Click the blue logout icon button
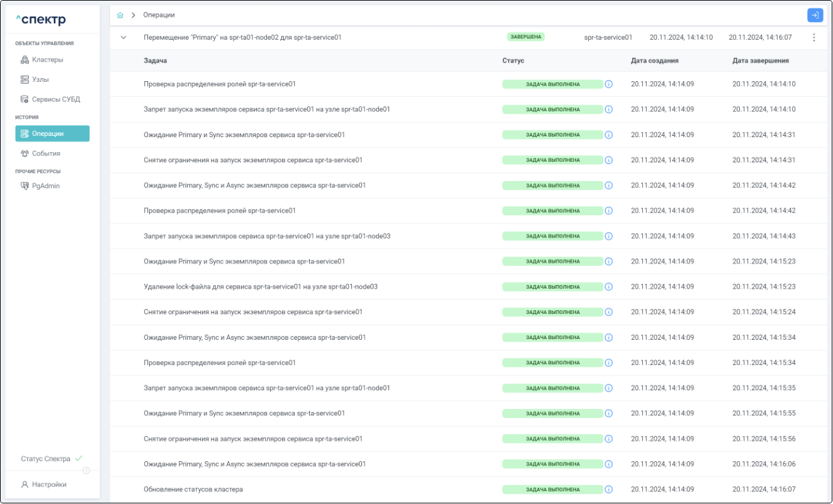This screenshot has height=504, width=833. pos(815,15)
